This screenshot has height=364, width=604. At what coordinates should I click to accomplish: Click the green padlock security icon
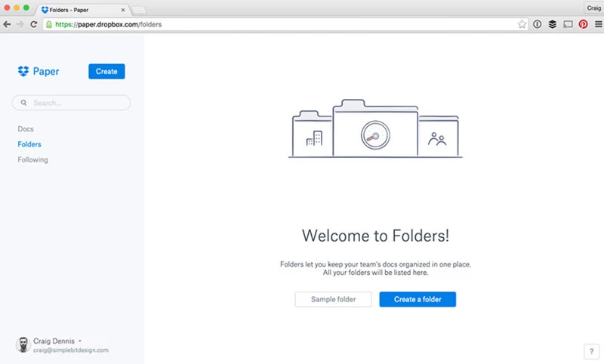pyautogui.click(x=49, y=24)
